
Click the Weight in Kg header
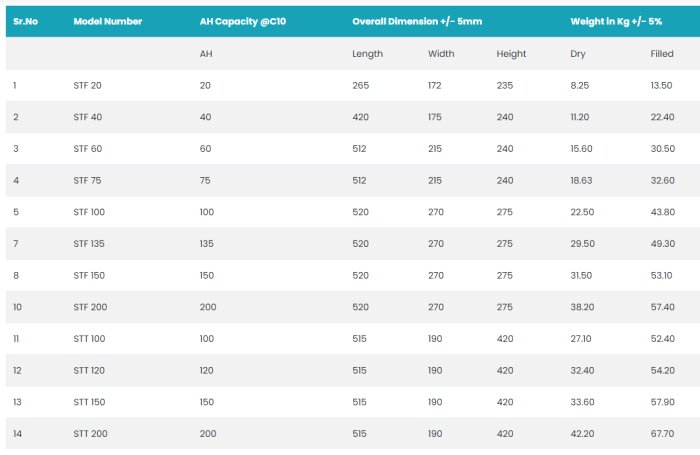click(616, 21)
